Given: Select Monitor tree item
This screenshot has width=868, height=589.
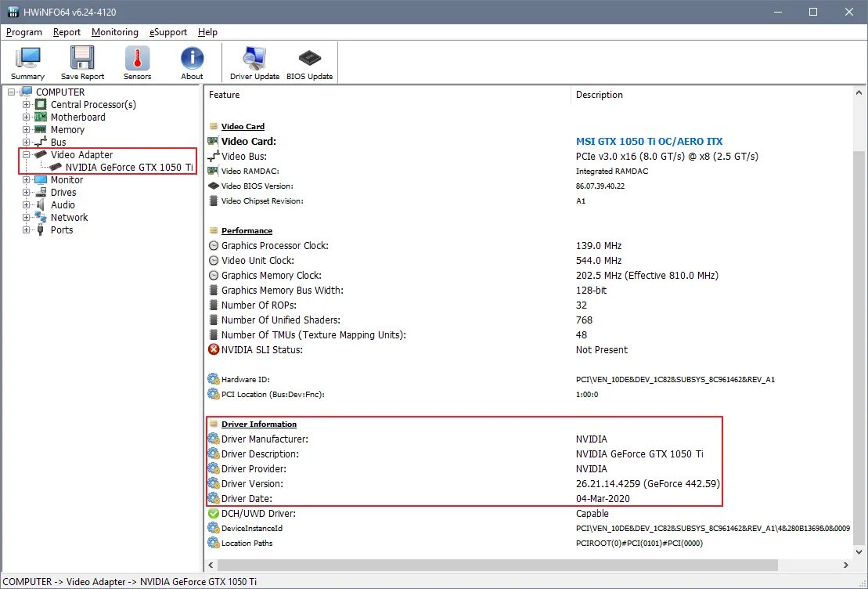Looking at the screenshot, I should click(x=67, y=180).
